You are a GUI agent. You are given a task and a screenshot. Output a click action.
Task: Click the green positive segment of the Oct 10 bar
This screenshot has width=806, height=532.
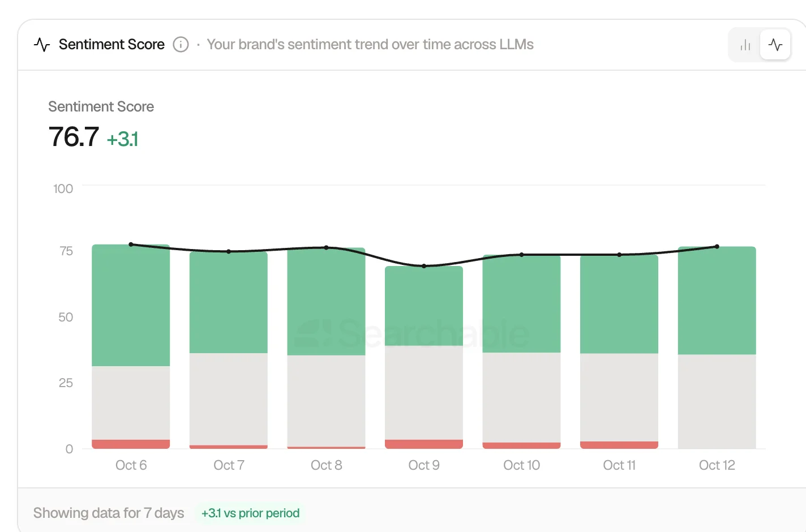(x=522, y=304)
